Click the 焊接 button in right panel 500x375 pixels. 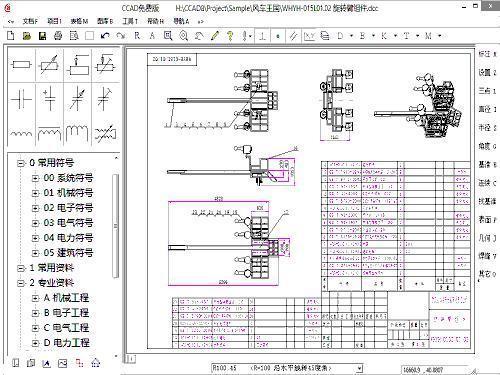[487, 256]
